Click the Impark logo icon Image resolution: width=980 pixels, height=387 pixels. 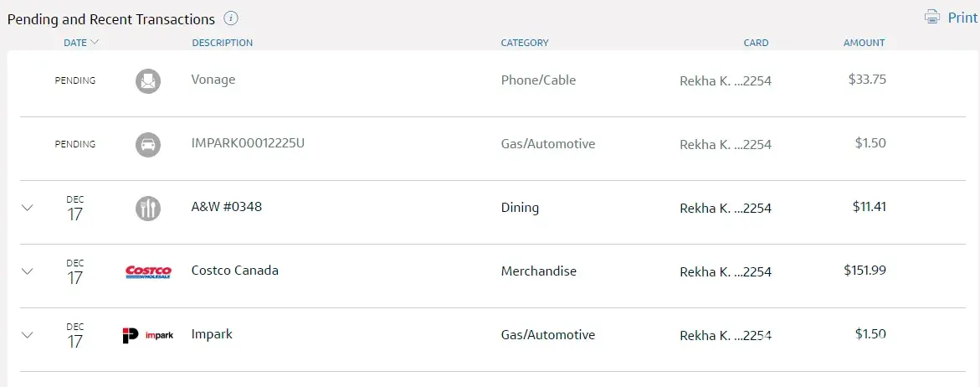148,335
